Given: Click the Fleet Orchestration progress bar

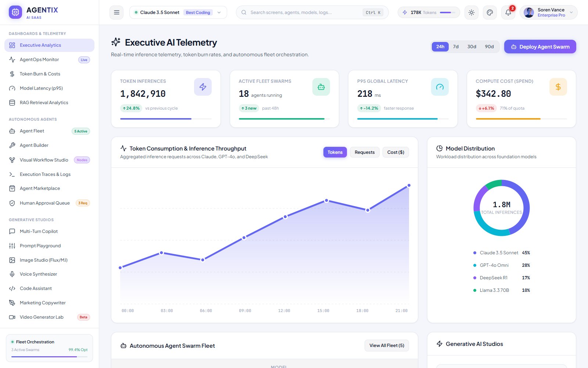Looking at the screenshot, I should (49, 357).
